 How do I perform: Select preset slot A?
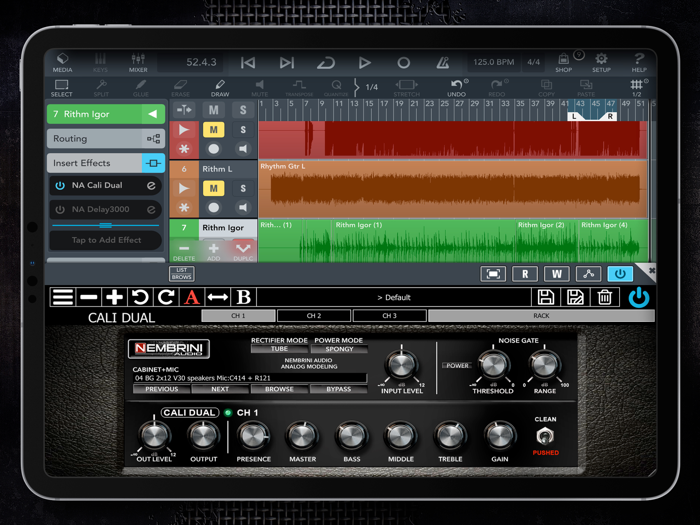[192, 297]
